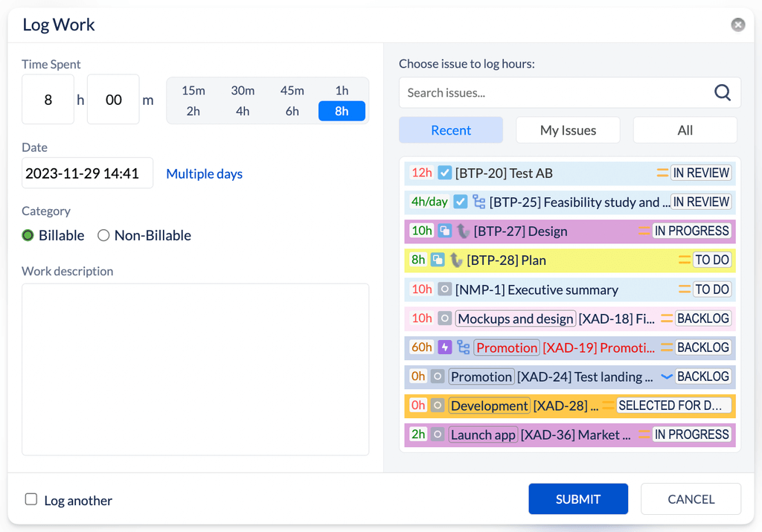Click the purple epic lightning icon on XAD-19
This screenshot has width=762, height=532.
pyautogui.click(x=445, y=347)
